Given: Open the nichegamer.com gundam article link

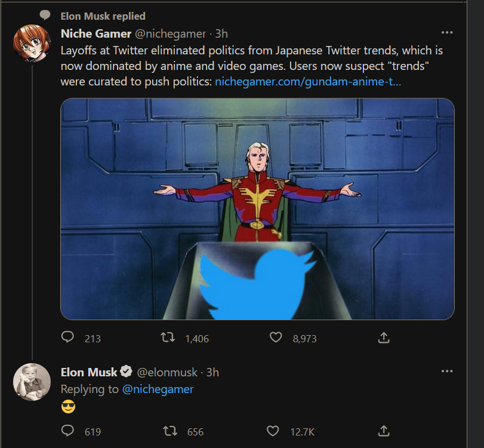Looking at the screenshot, I should pos(308,82).
